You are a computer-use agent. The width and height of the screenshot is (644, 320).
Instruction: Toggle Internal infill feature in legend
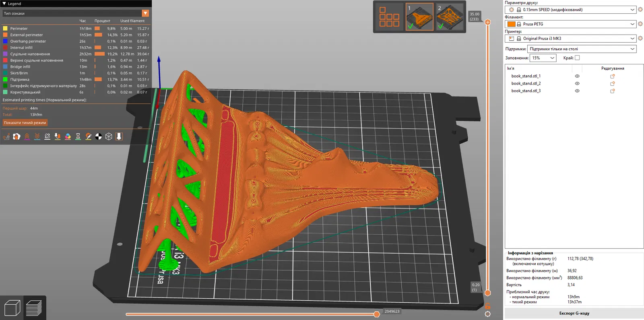point(76,47)
